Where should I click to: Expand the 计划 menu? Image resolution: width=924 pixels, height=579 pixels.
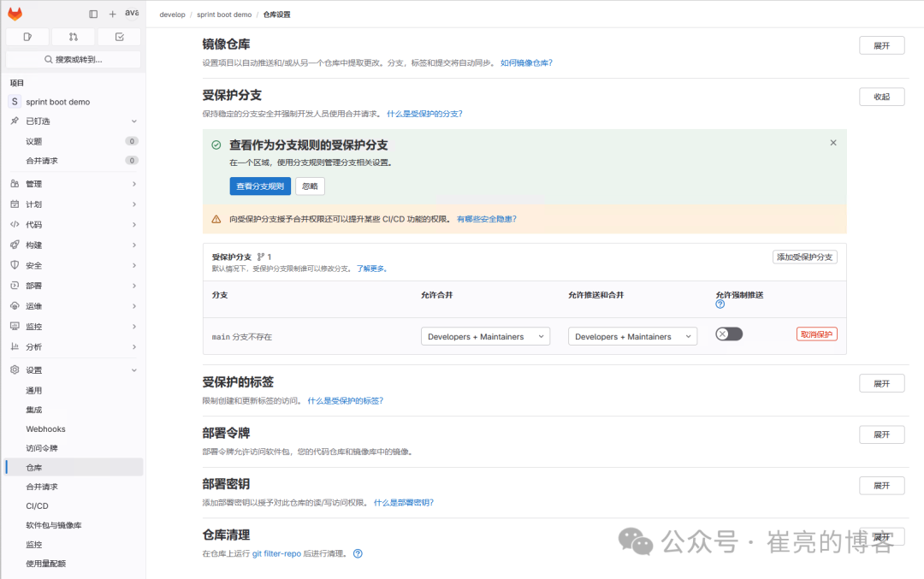point(73,204)
